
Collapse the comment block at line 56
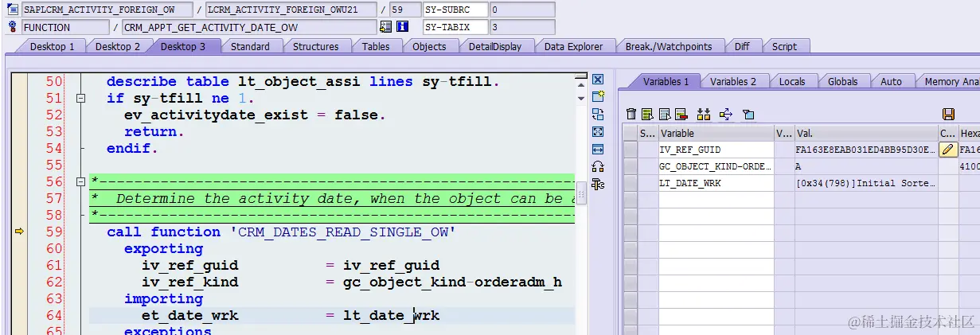80,182
